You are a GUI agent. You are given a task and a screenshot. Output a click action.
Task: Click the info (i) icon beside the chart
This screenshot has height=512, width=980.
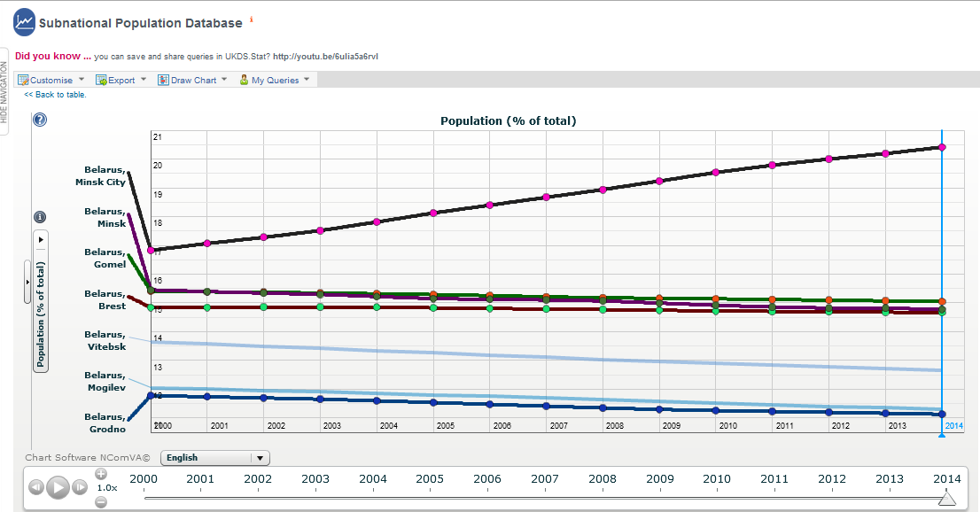tap(40, 216)
